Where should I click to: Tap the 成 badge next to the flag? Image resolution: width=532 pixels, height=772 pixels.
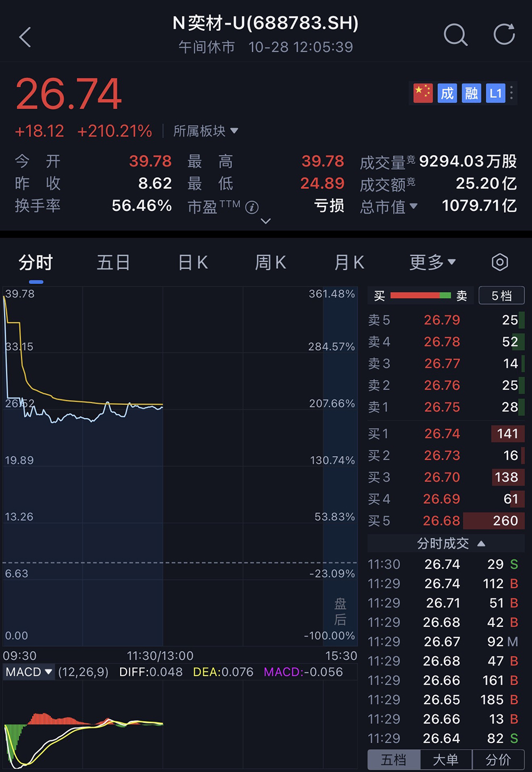click(x=447, y=93)
